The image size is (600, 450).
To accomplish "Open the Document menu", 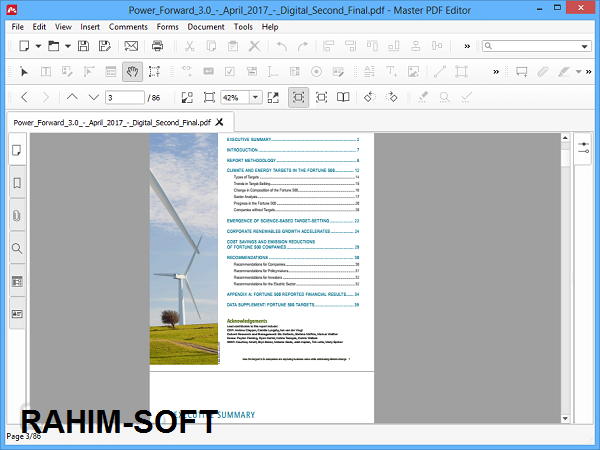I will (205, 27).
